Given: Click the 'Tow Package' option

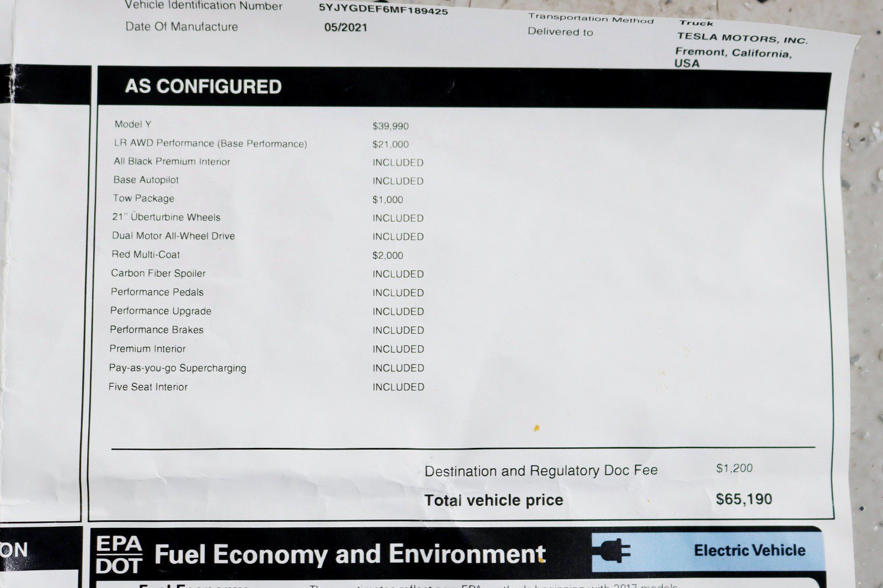Looking at the screenshot, I should tap(143, 199).
